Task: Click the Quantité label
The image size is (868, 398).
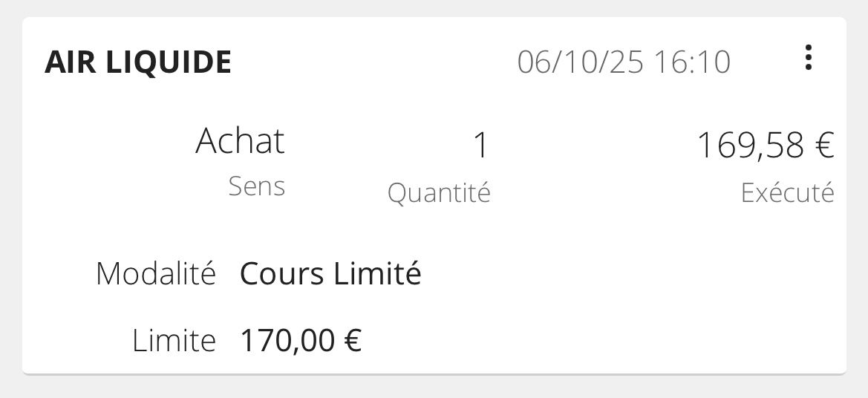Action: click(x=439, y=193)
